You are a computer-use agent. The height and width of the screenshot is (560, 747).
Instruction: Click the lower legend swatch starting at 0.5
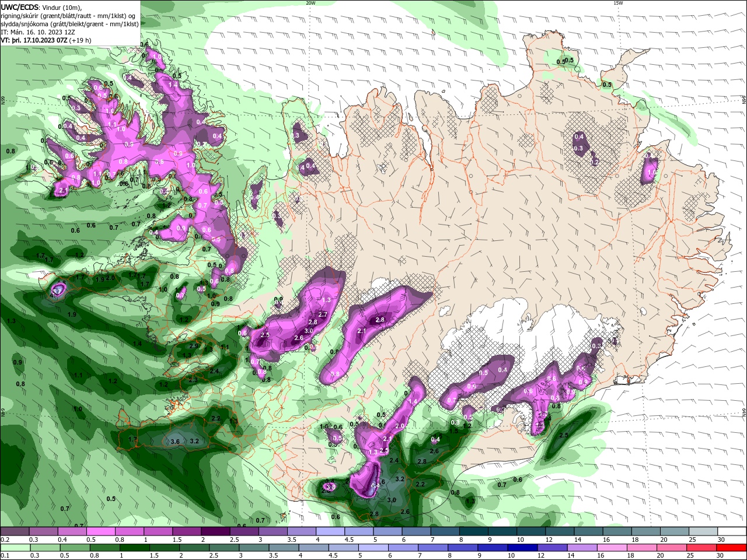point(75,548)
